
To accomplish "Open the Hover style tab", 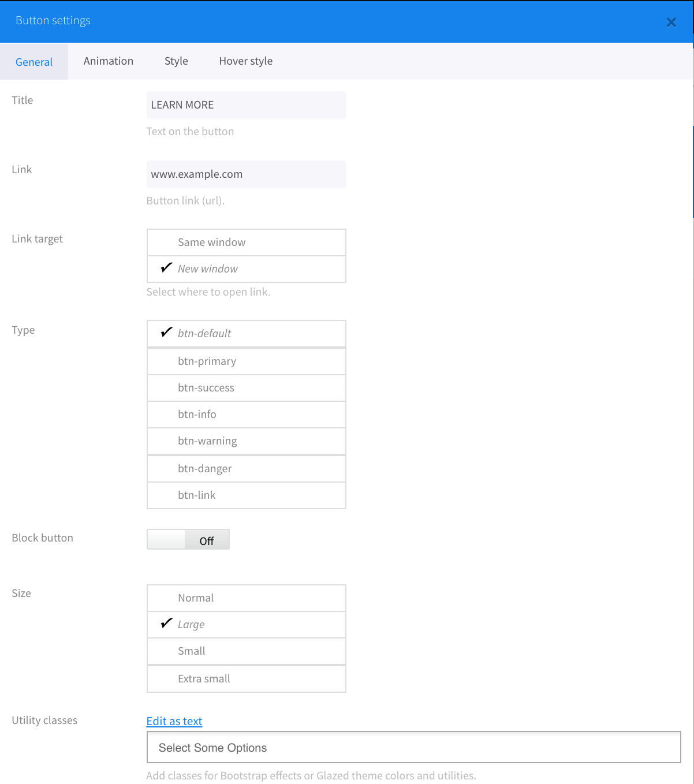I will [x=245, y=61].
